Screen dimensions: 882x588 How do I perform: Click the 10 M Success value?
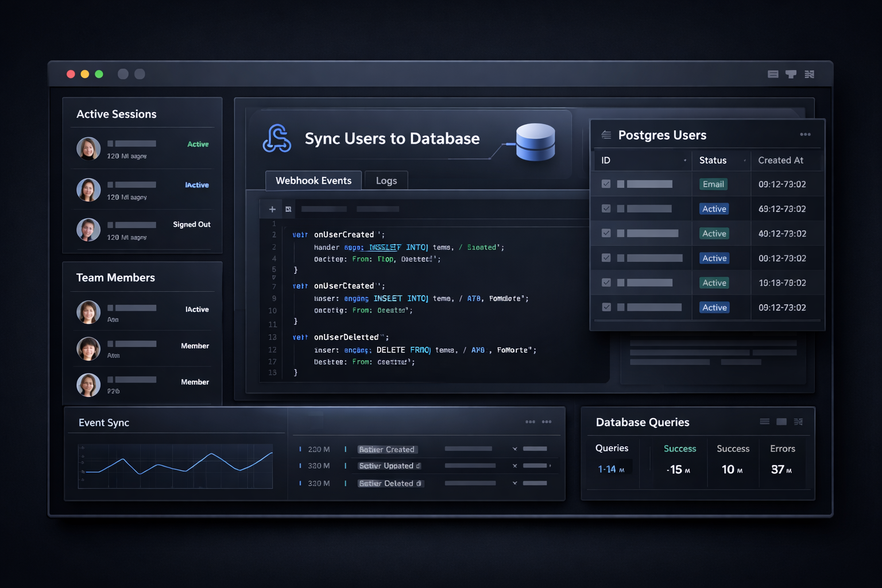[x=732, y=470]
